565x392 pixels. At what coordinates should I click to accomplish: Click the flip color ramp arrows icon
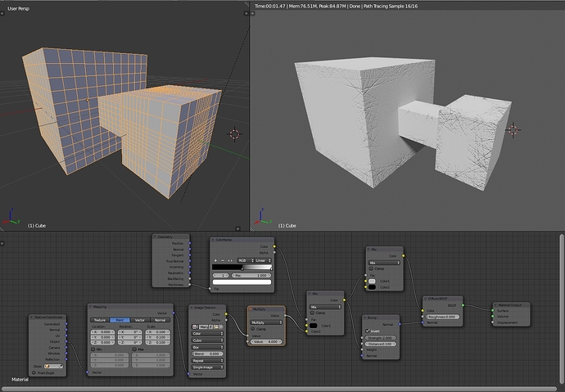(x=229, y=260)
